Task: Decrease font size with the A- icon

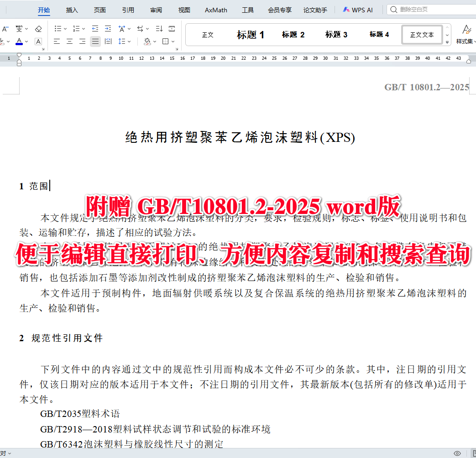Action: pos(5,29)
